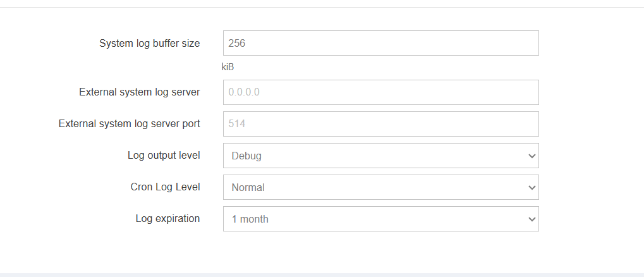
Task: Click the "Cron Log Level" label
Action: (x=165, y=187)
